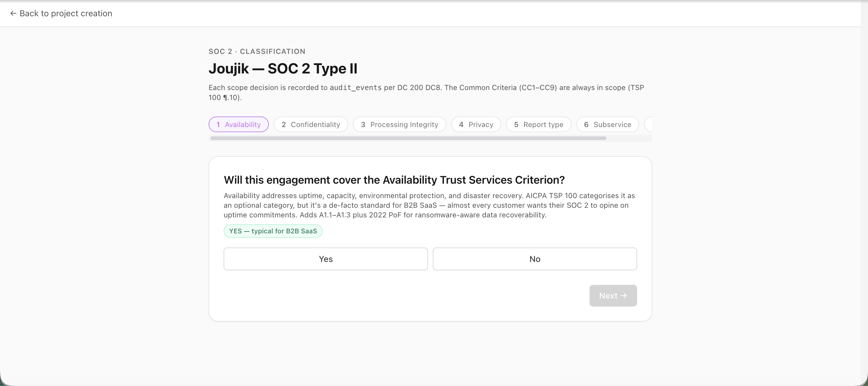The image size is (868, 386).
Task: Click the 'Joujik — SOC 2 Type II' heading
Action: pos(283,69)
